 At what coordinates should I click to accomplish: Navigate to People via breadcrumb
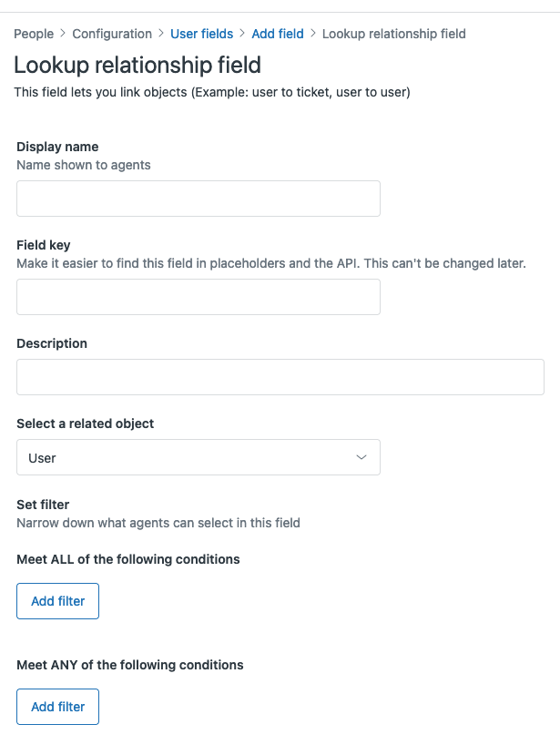34,34
